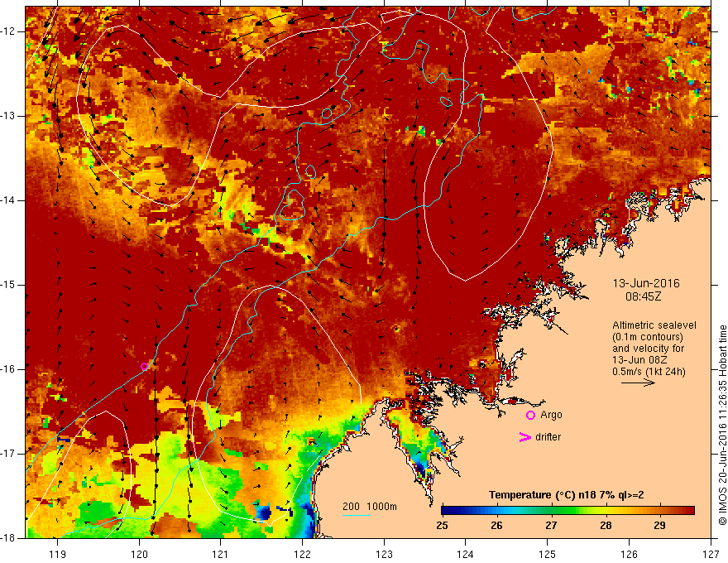The width and height of the screenshot is (728, 563).
Task: Click the latitude label -18
Action: click(9, 538)
